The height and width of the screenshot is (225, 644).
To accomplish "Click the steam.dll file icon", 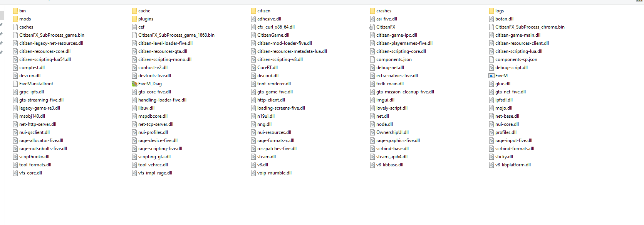I will coord(253,157).
